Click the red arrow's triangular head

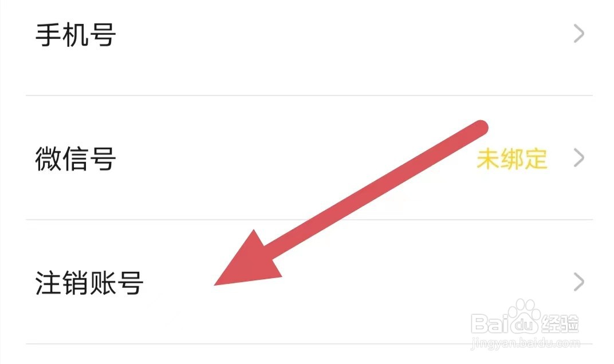click(251, 263)
